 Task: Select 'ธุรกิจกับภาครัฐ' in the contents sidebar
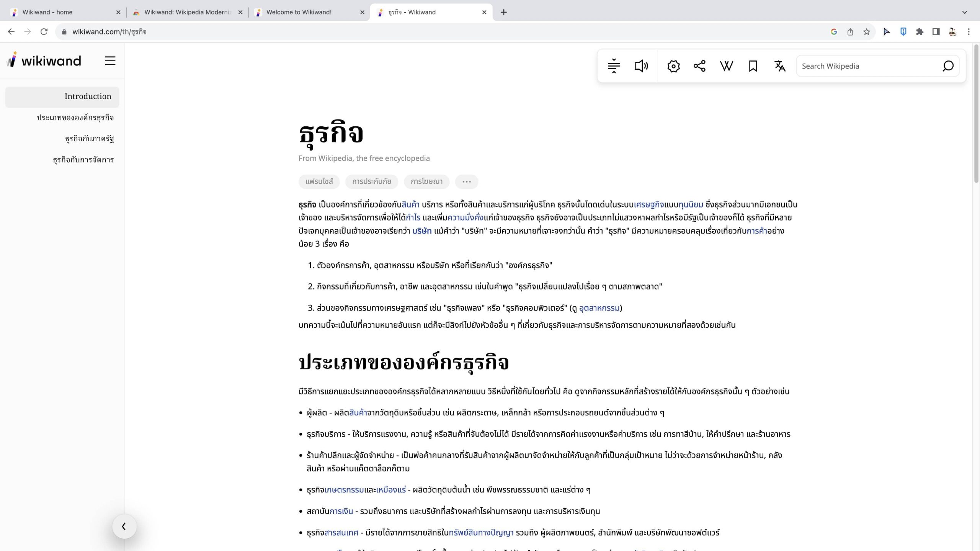coord(89,139)
